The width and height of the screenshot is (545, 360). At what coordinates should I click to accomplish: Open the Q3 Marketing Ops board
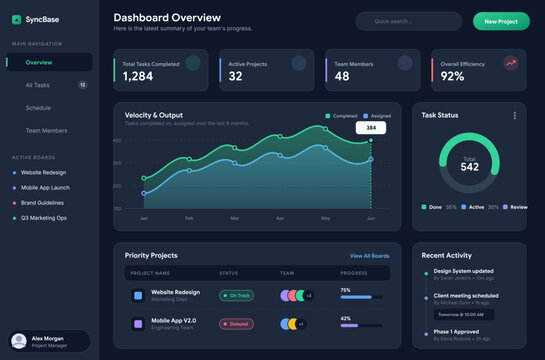[x=40, y=218]
